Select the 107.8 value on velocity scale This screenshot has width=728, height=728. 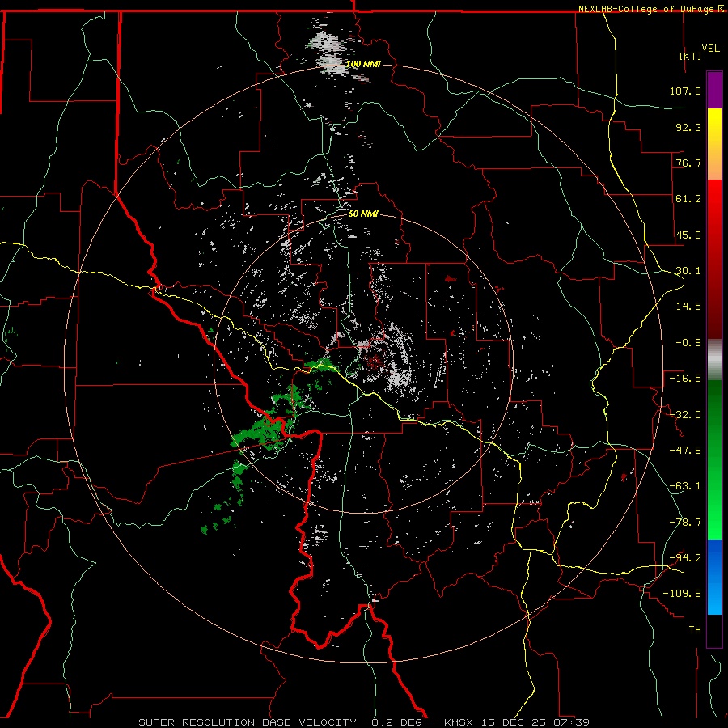point(685,91)
